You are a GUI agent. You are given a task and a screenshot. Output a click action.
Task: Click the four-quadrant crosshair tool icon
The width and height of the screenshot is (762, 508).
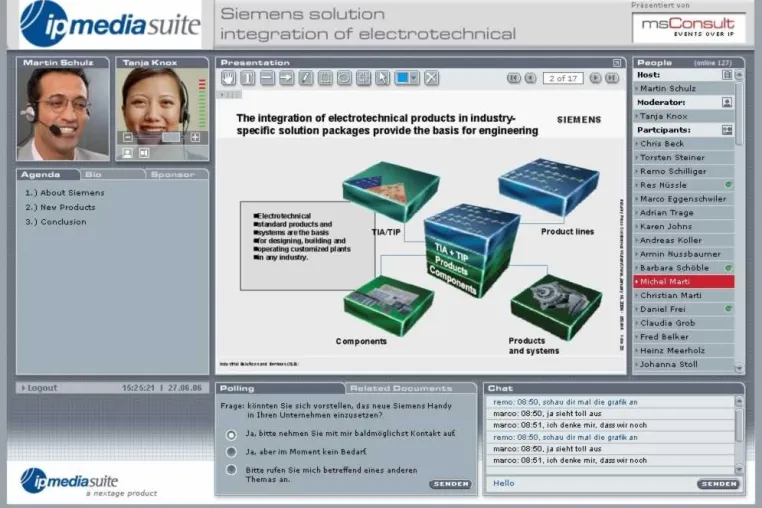click(364, 78)
